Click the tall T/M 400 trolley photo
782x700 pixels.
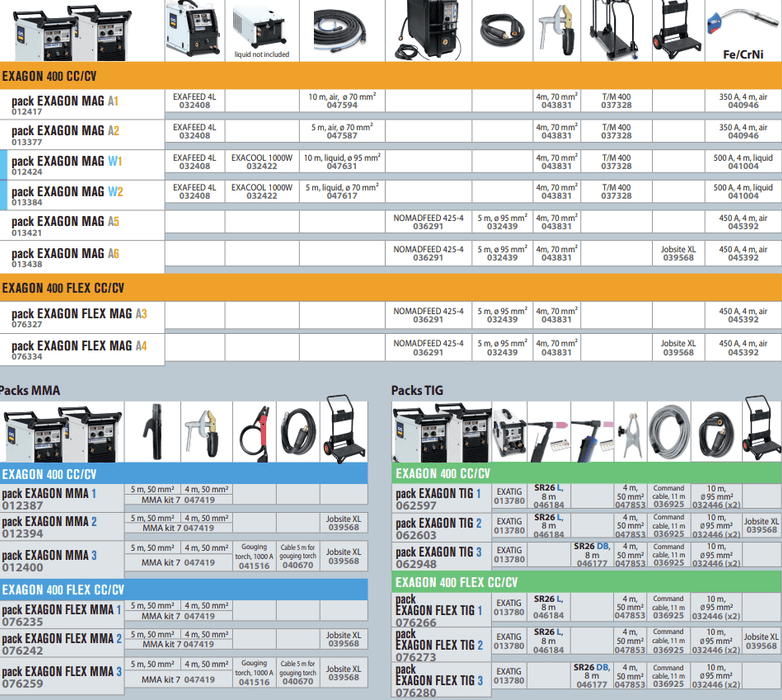point(614,31)
